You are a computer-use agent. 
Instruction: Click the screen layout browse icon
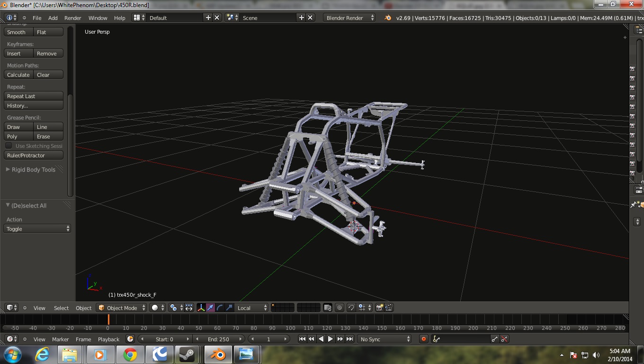tap(139, 18)
